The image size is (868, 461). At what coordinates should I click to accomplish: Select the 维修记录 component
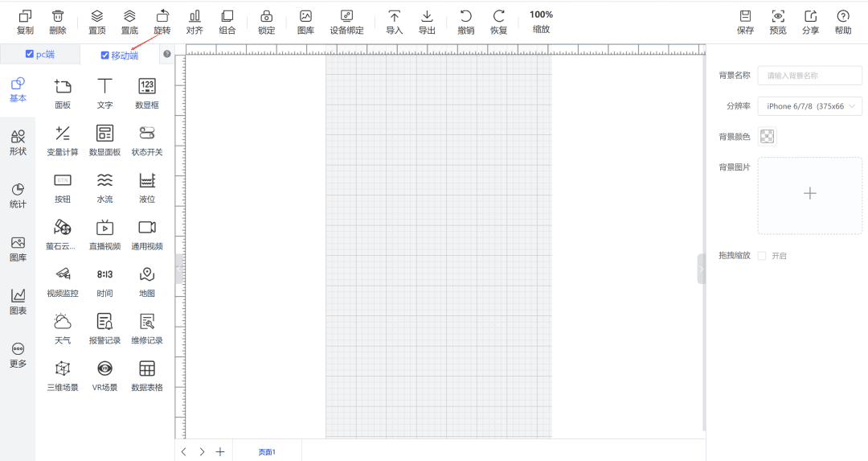click(x=147, y=329)
